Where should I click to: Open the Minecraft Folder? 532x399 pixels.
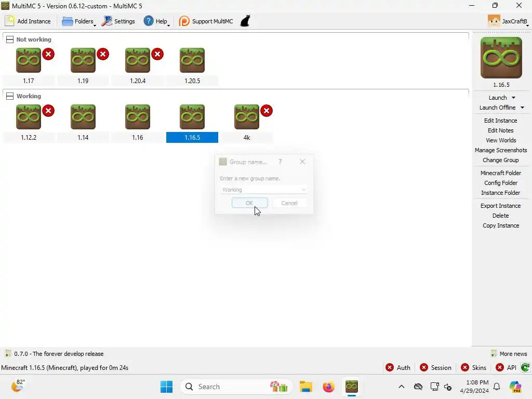(501, 173)
